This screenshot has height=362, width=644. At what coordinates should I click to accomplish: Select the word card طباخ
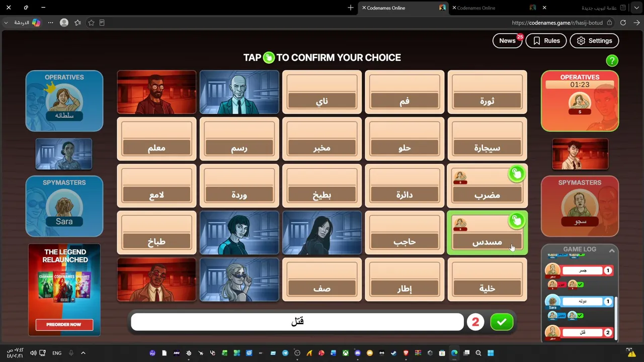[x=156, y=233]
